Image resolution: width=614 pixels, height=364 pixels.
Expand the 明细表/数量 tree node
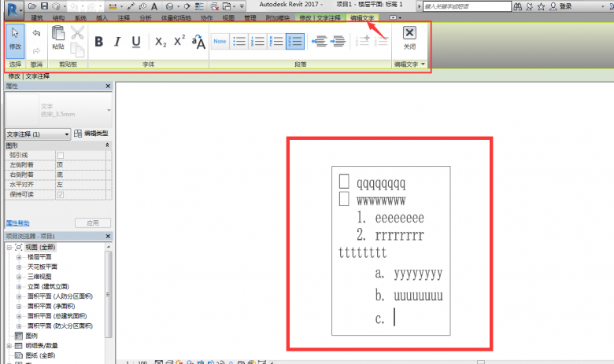point(9,345)
